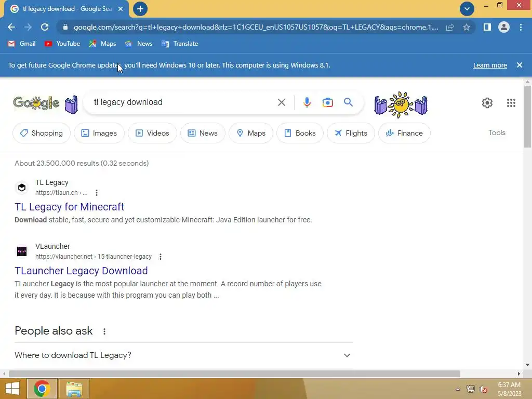The image size is (532, 399).
Task: Open File Explorer from taskbar
Action: point(74,389)
